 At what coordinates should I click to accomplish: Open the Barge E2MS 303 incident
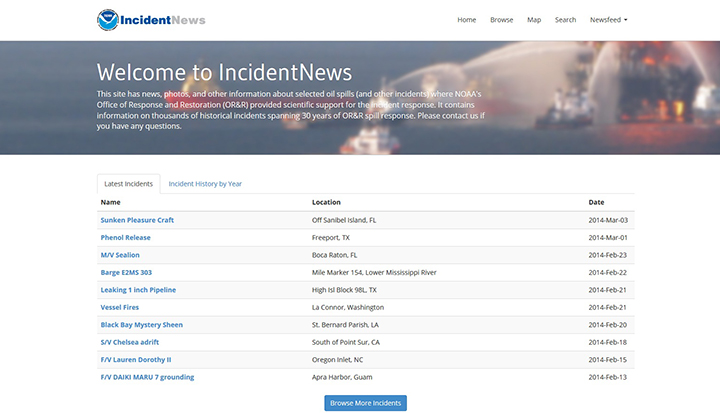(x=126, y=272)
